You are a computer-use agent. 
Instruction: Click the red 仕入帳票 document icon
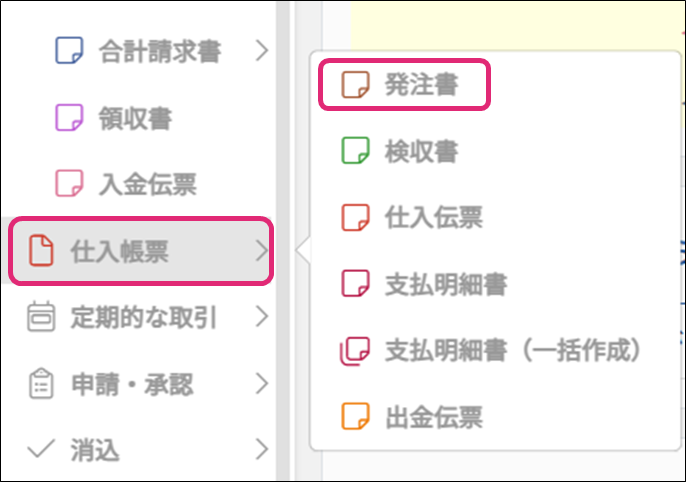tap(41, 250)
